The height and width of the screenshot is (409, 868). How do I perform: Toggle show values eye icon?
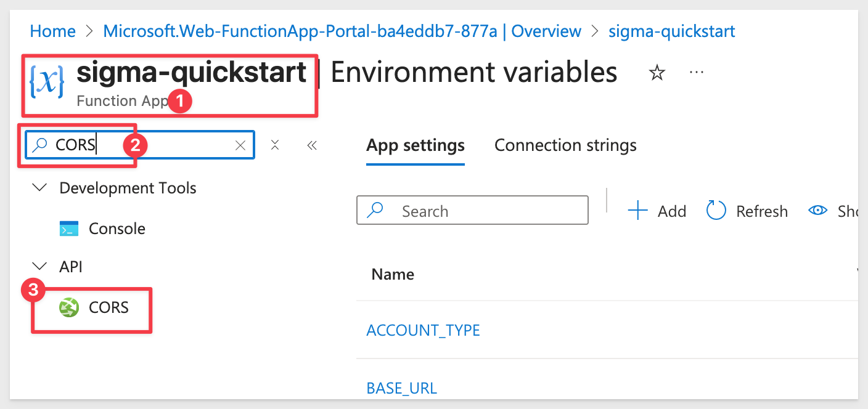coord(818,211)
